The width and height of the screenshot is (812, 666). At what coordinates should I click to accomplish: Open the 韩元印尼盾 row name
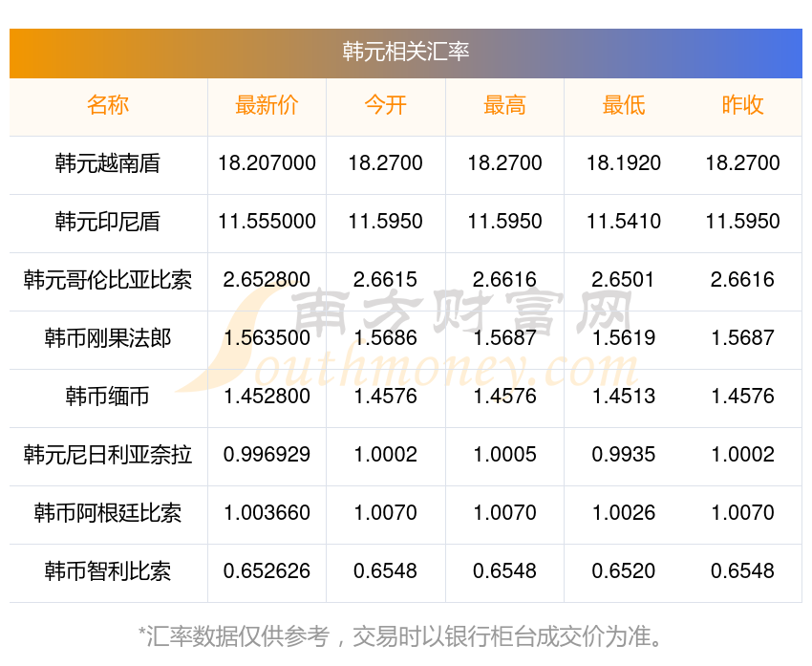pyautogui.click(x=108, y=222)
